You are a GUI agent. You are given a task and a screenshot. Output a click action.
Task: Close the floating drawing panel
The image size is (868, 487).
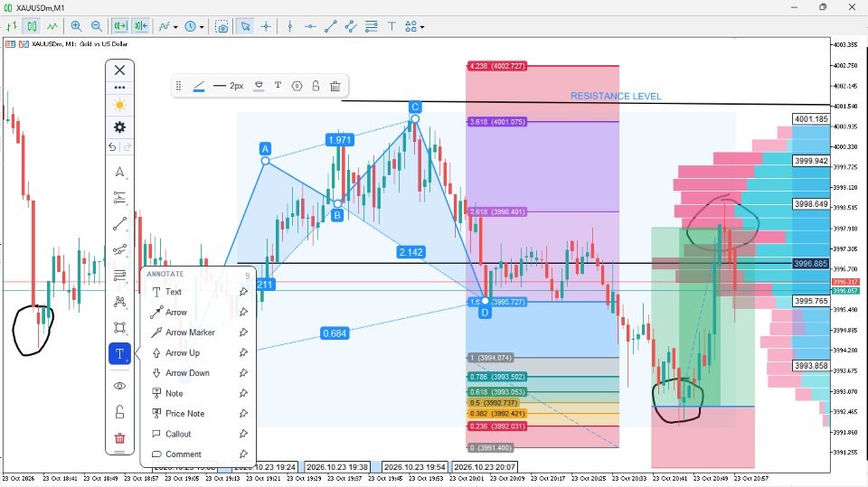(x=119, y=70)
